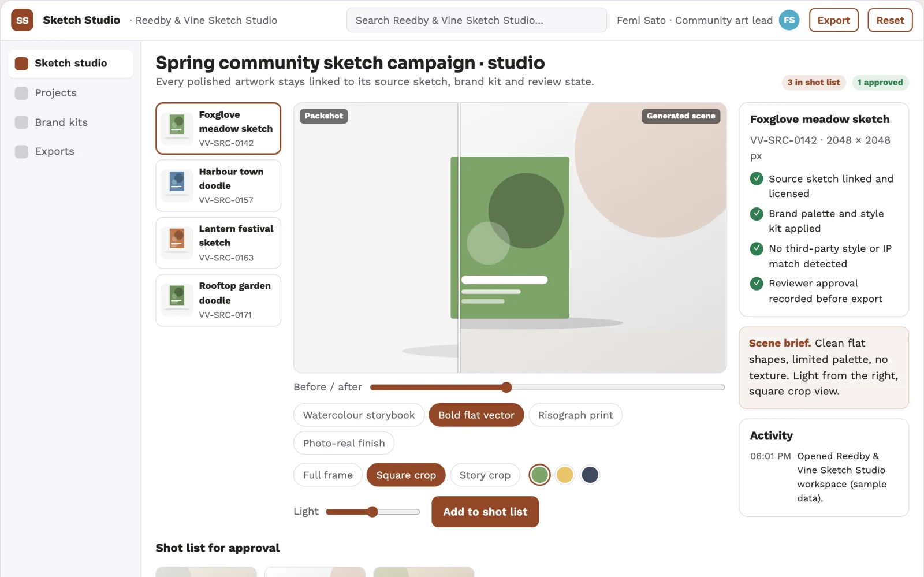This screenshot has width=924, height=577.
Task: Pick the yellow colour swatch
Action: [x=565, y=475]
